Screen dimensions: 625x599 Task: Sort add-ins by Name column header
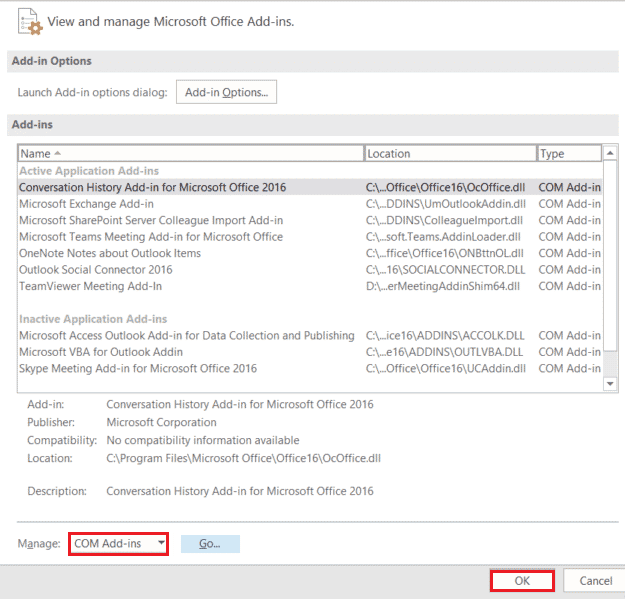coord(191,153)
